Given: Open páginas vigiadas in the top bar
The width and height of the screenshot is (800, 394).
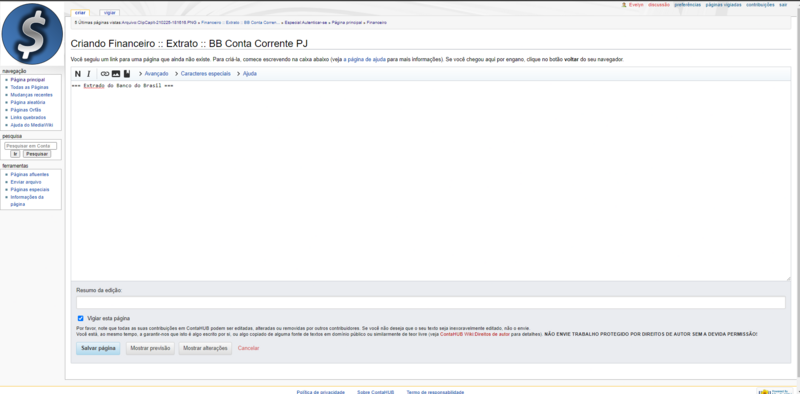Looking at the screenshot, I should pyautogui.click(x=723, y=5).
